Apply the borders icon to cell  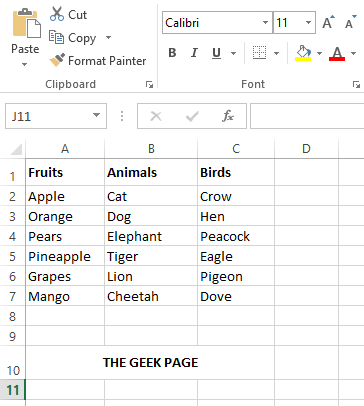[x=259, y=53]
